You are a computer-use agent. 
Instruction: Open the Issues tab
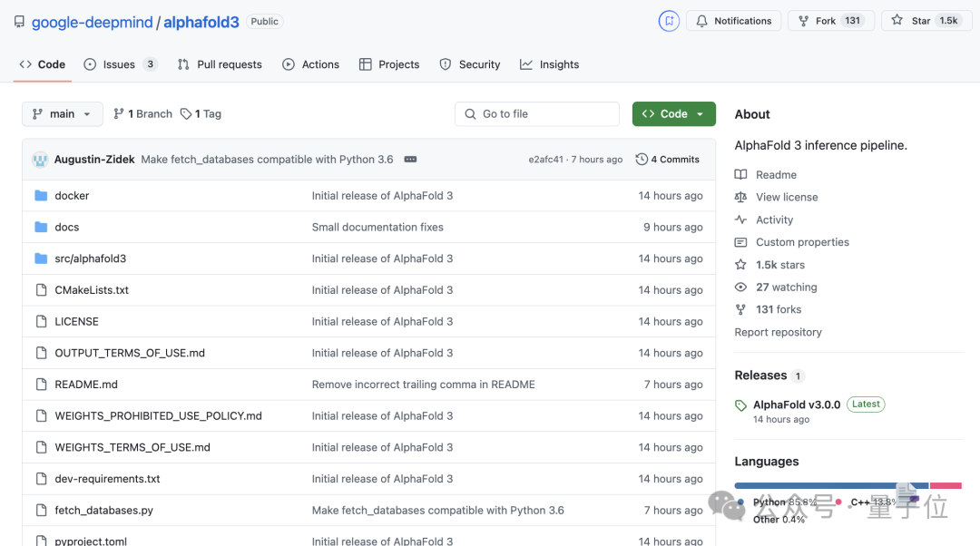(x=120, y=64)
